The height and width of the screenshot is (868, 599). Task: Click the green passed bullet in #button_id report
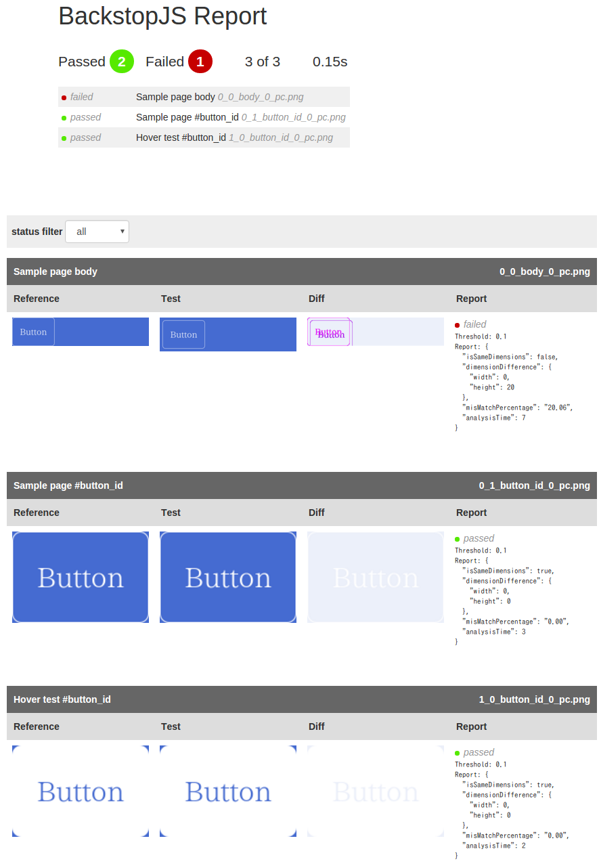point(458,538)
